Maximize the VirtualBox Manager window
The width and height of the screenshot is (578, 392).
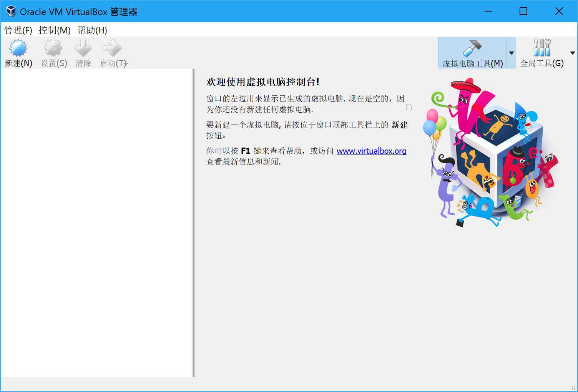coord(523,12)
